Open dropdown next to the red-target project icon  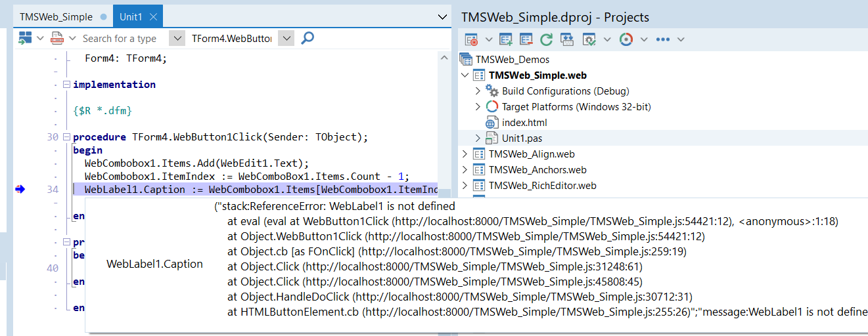489,39
